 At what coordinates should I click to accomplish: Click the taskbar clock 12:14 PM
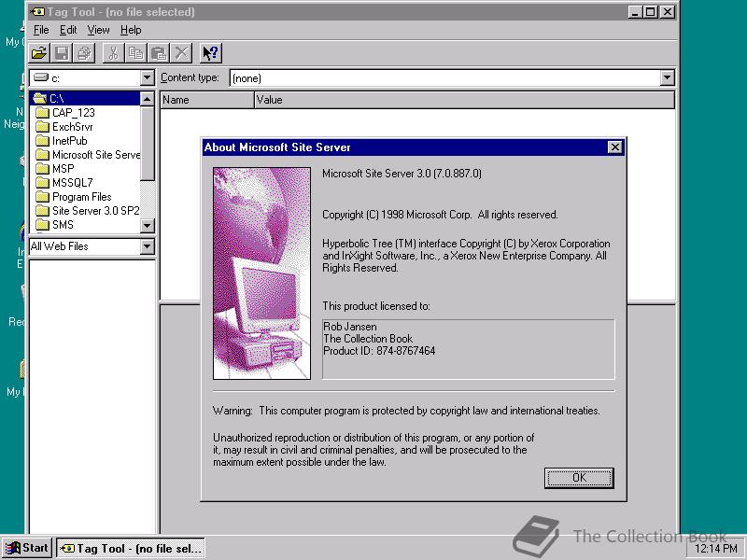tap(715, 549)
